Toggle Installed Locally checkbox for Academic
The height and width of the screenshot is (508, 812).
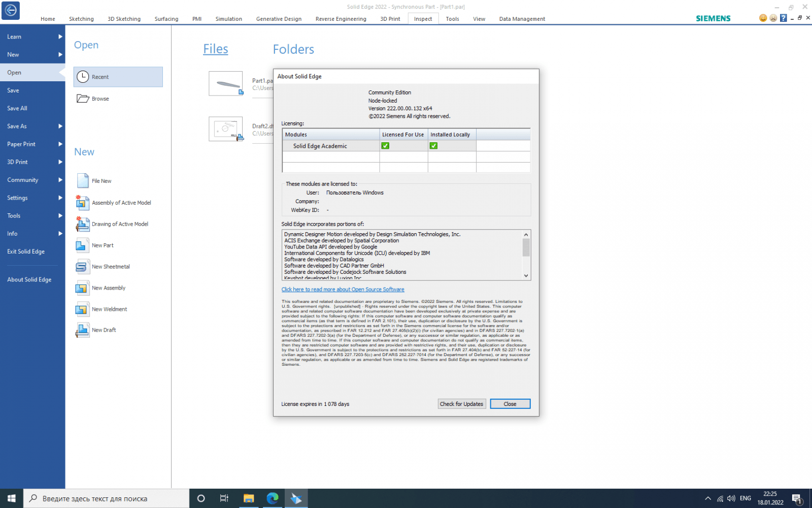point(433,146)
